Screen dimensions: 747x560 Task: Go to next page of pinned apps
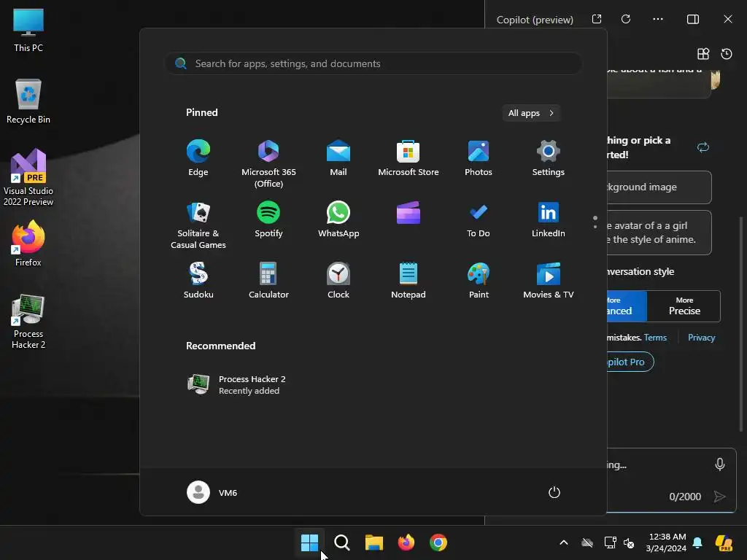pos(595,227)
